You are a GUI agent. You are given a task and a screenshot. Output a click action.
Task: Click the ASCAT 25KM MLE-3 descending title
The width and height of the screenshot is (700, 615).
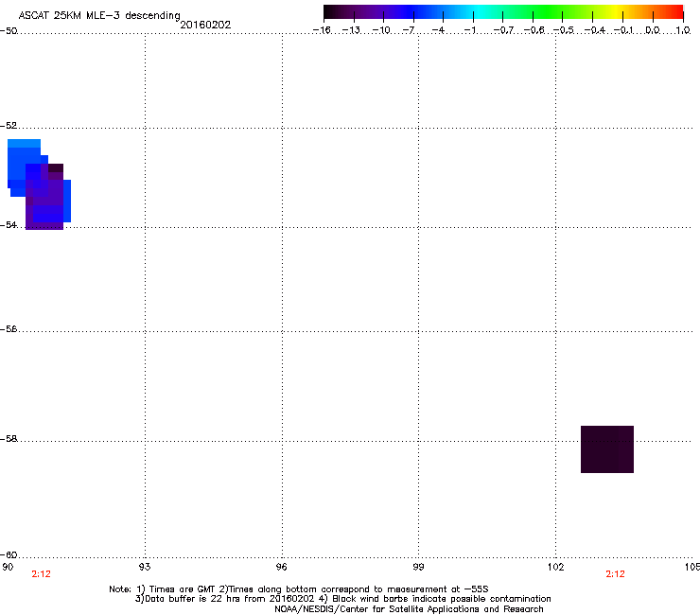[x=99, y=16]
